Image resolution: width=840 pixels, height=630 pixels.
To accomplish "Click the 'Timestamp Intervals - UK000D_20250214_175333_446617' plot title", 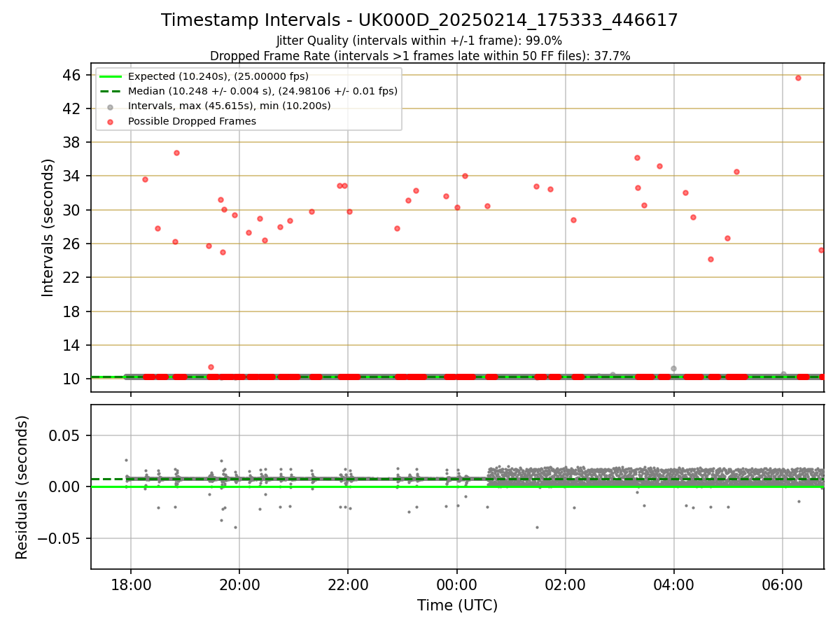I will [x=419, y=20].
